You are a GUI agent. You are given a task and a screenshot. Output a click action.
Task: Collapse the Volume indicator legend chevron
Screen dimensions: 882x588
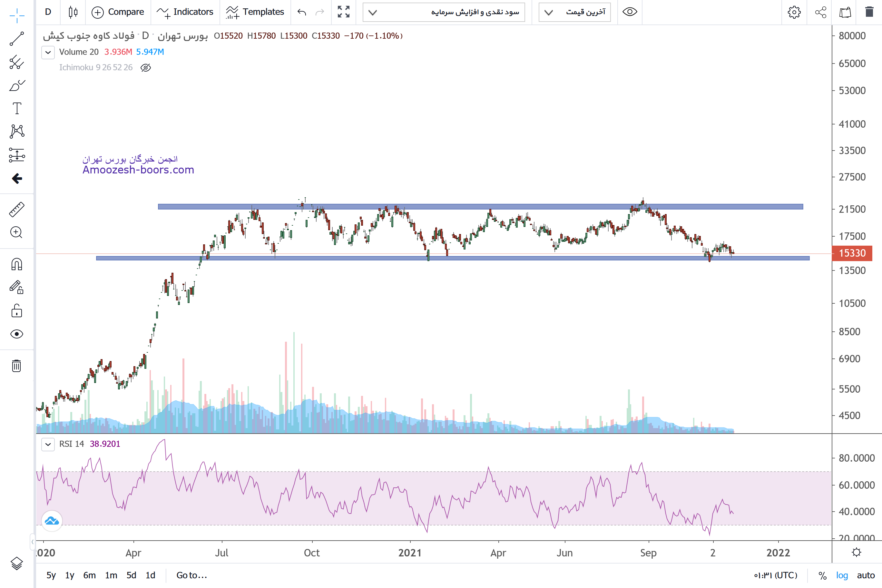tap(48, 52)
